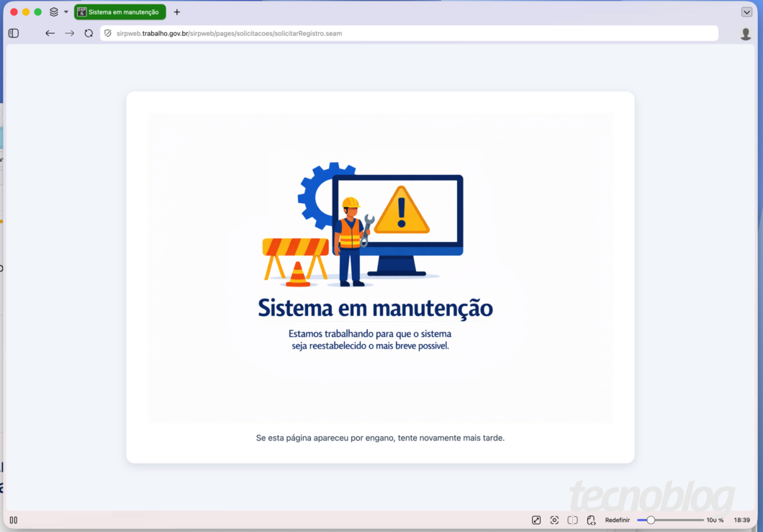The image size is (763, 532).
Task: Open the user profile icon
Action: pos(745,34)
